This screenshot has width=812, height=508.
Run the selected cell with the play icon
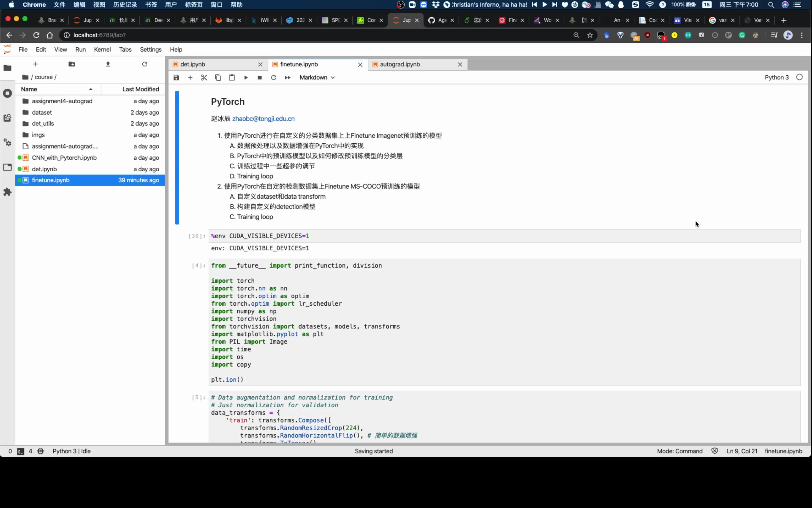246,78
